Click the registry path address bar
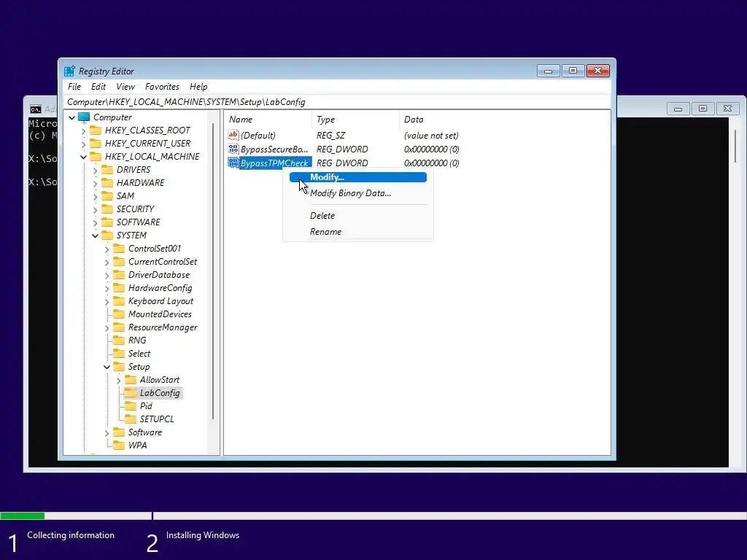 pos(337,102)
